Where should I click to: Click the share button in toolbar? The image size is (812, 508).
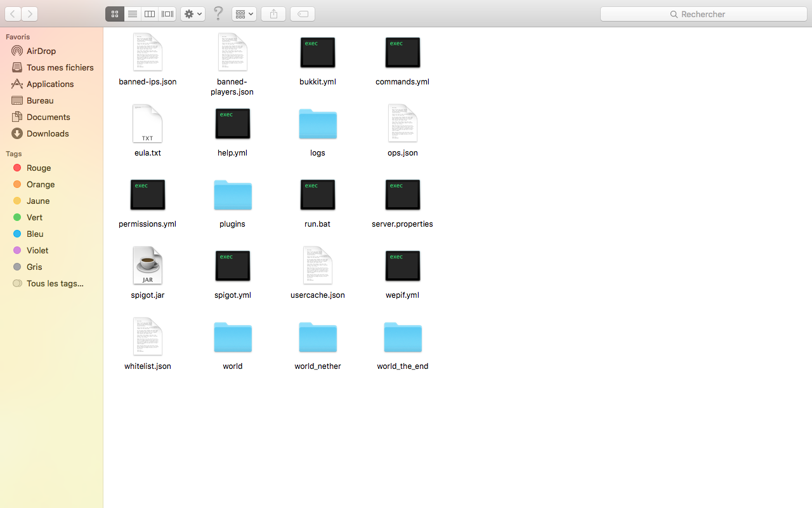pyautogui.click(x=273, y=14)
